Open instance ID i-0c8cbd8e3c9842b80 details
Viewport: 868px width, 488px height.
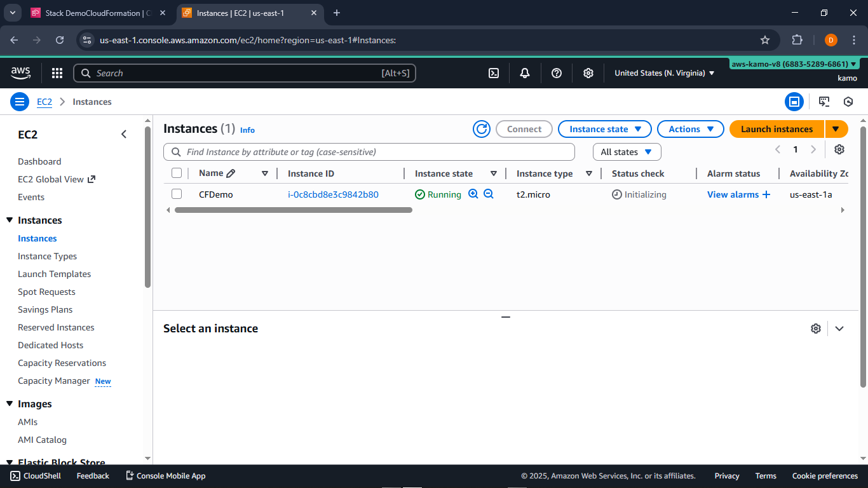pyautogui.click(x=333, y=194)
